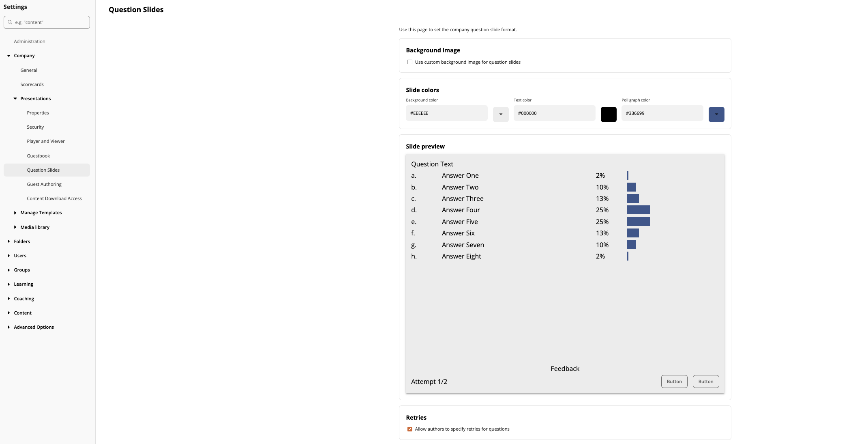Screen dimensions: 868x444
Task: Enable custom background image checkbox
Action: coord(410,62)
